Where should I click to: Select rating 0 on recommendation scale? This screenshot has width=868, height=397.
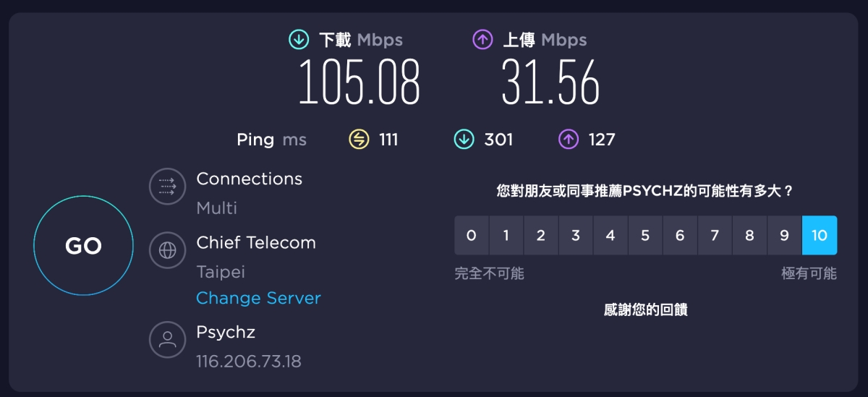472,236
